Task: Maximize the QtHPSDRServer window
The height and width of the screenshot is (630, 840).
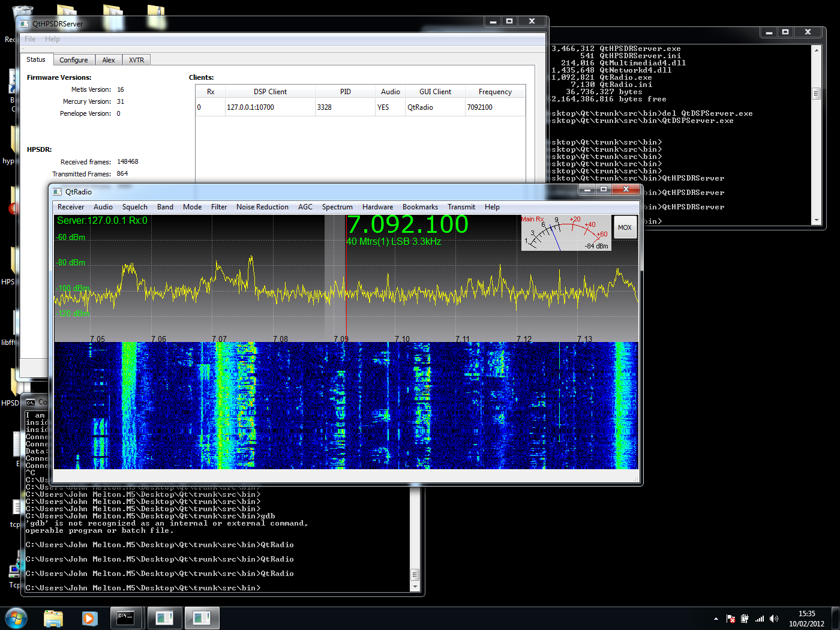Action: click(509, 22)
